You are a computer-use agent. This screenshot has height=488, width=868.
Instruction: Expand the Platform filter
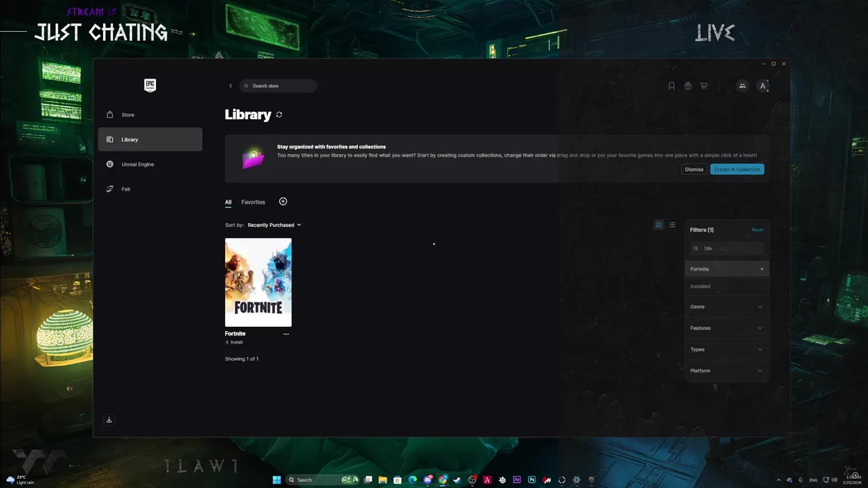pyautogui.click(x=727, y=371)
